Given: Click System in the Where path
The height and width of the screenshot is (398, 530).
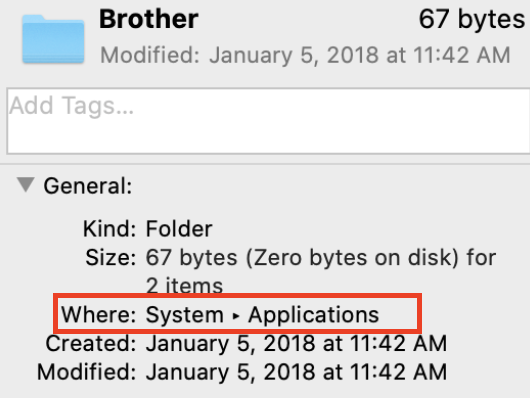Looking at the screenshot, I should pos(185,315).
